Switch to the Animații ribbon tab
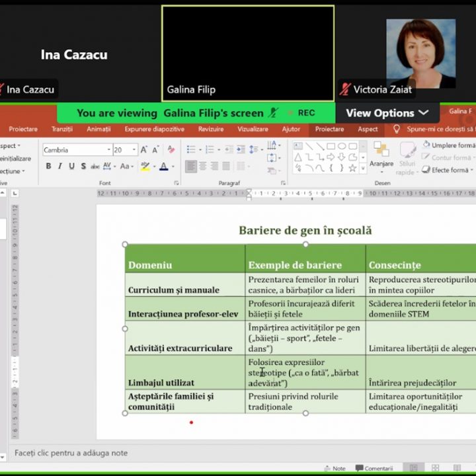 99,130
